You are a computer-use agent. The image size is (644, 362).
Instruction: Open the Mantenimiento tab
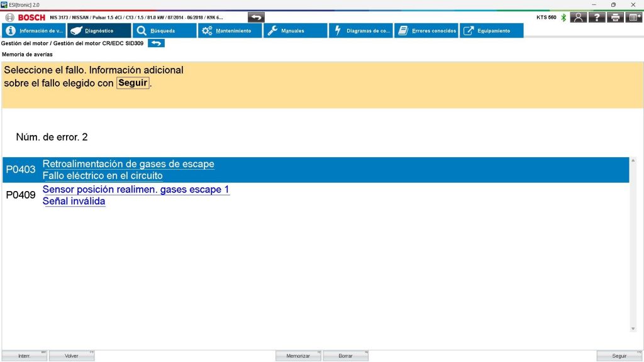tap(230, 30)
